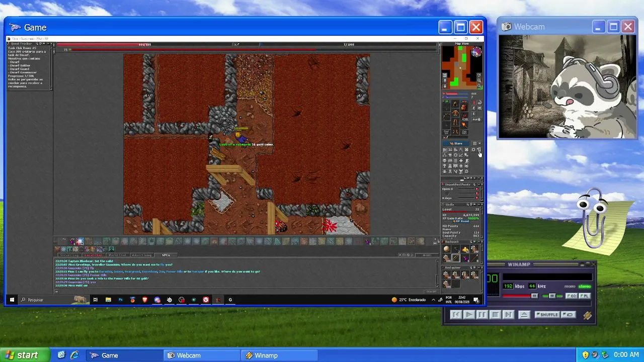Screen dimensions: 644x362
Task: Close the Skills panel
Action: pyautogui.click(x=482, y=204)
